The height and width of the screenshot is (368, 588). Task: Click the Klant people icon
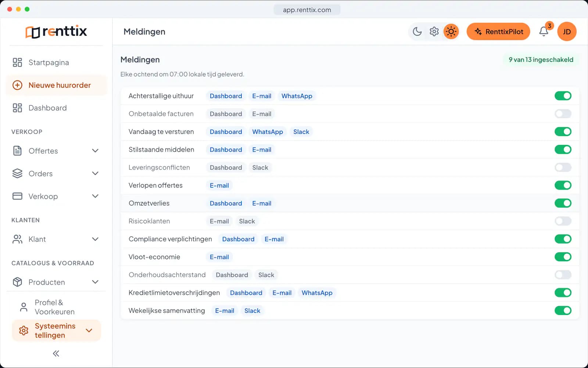pyautogui.click(x=17, y=239)
